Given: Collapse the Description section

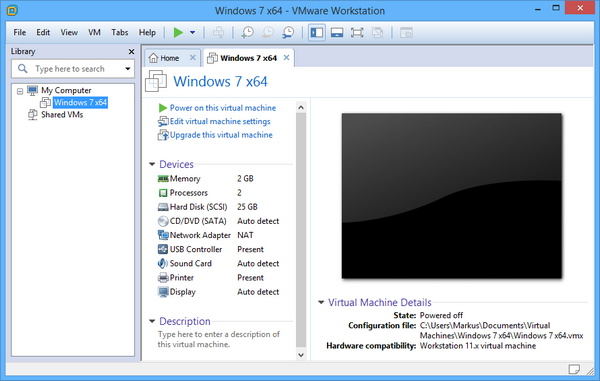Looking at the screenshot, I should [152, 321].
